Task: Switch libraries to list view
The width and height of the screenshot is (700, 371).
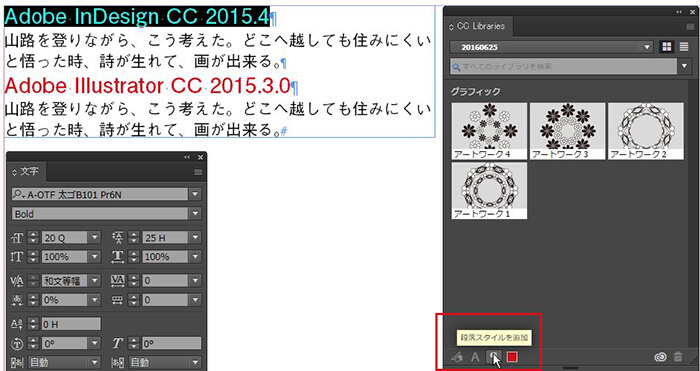Action: point(684,47)
